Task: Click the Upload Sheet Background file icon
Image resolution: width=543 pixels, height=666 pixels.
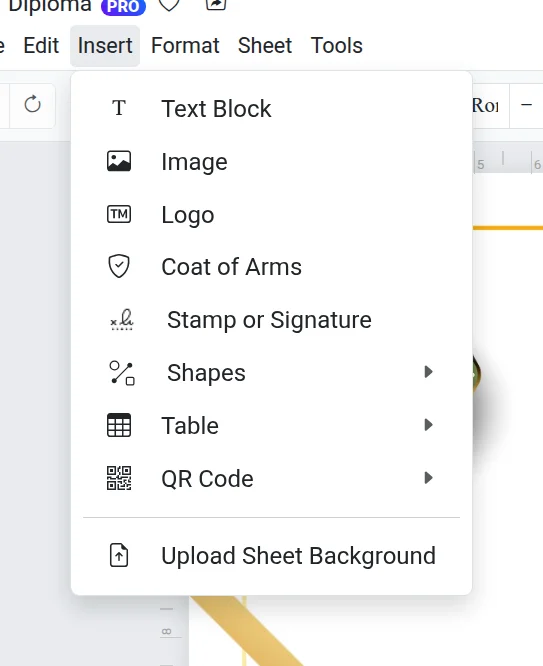Action: (119, 555)
